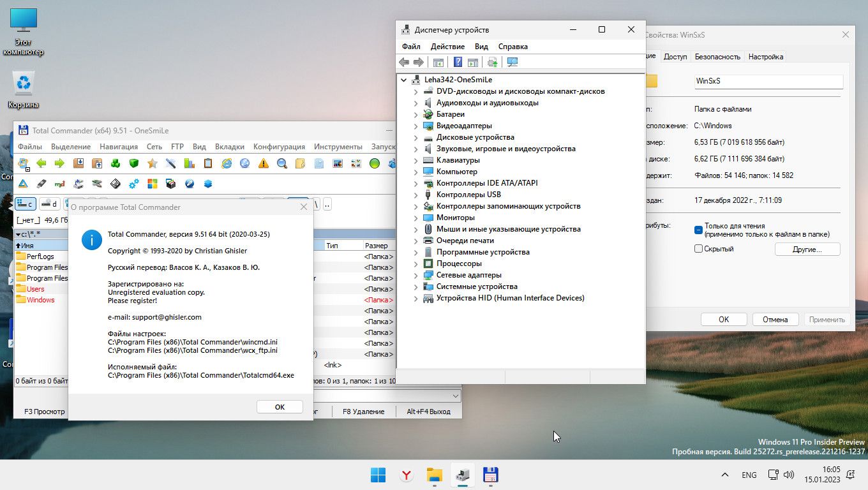
Task: Click the single green cube toolbar icon
Action: point(134,163)
